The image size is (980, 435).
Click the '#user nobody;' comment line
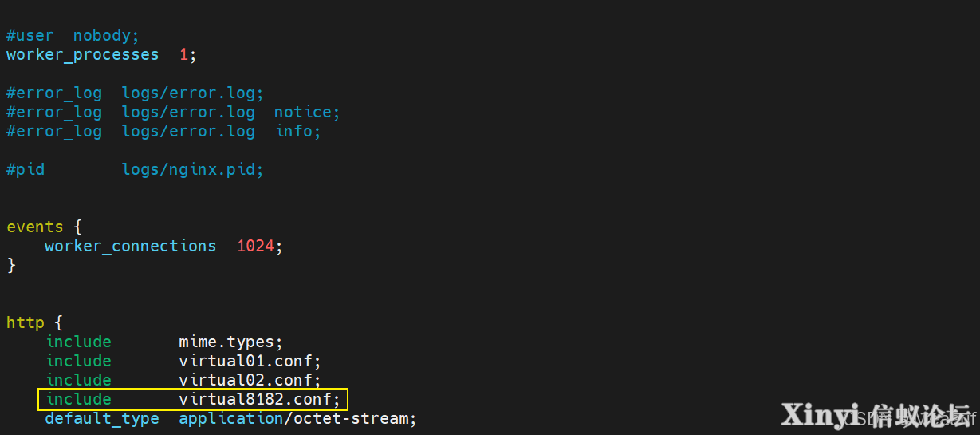pos(73,36)
